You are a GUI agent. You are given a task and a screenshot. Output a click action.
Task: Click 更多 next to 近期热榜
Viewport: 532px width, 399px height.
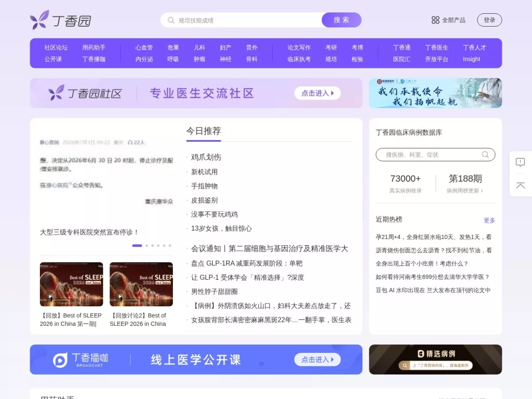coord(489,220)
